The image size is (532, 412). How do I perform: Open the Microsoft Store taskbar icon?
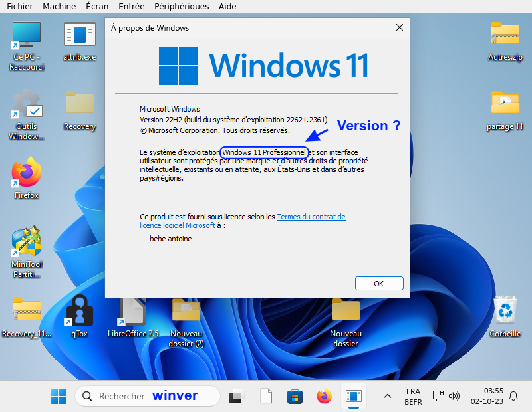[x=295, y=396]
